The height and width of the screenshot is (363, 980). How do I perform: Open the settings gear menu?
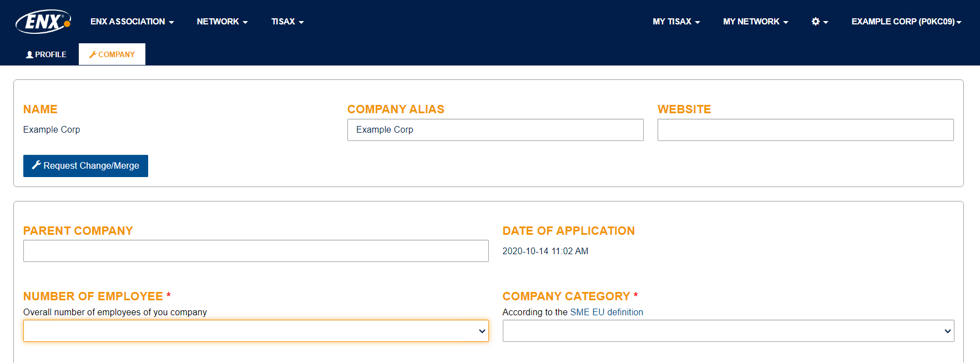pyautogui.click(x=820, y=22)
